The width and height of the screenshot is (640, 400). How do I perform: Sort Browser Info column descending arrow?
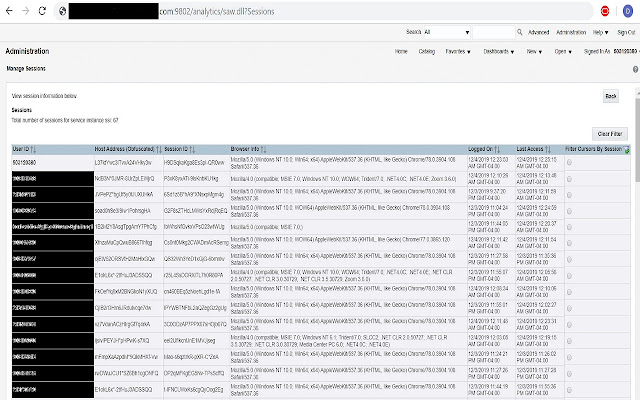(x=265, y=149)
